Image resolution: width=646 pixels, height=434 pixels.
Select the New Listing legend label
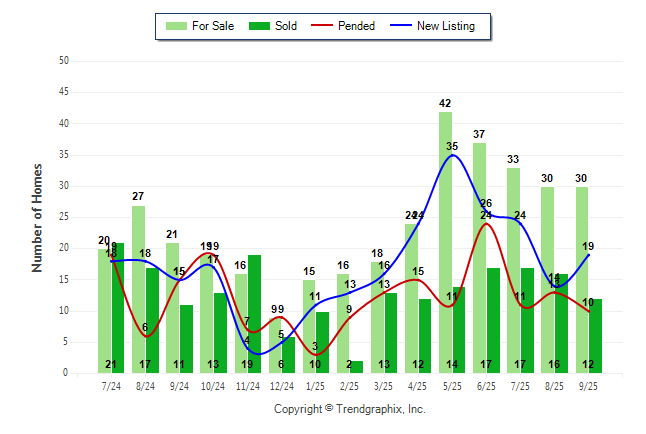click(x=446, y=26)
